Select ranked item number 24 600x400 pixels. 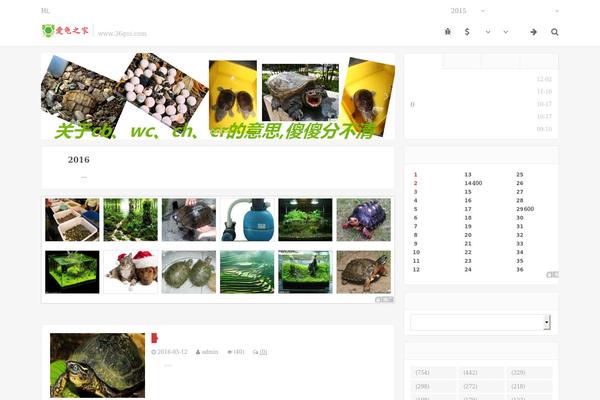(x=468, y=269)
